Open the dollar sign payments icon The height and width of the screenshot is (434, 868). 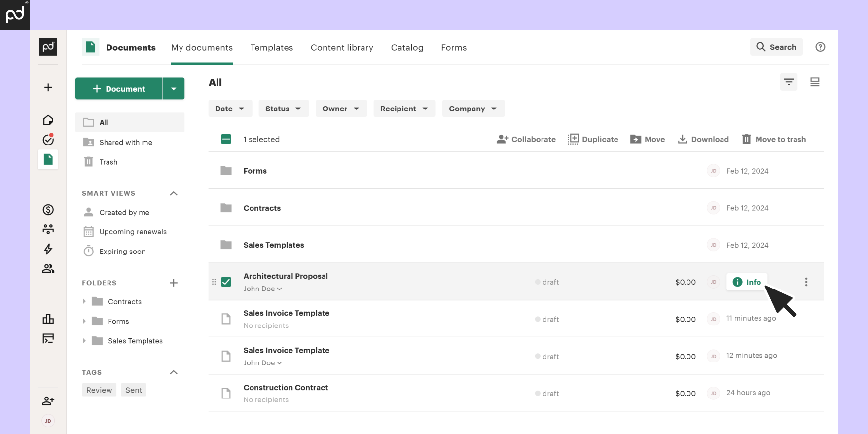48,210
